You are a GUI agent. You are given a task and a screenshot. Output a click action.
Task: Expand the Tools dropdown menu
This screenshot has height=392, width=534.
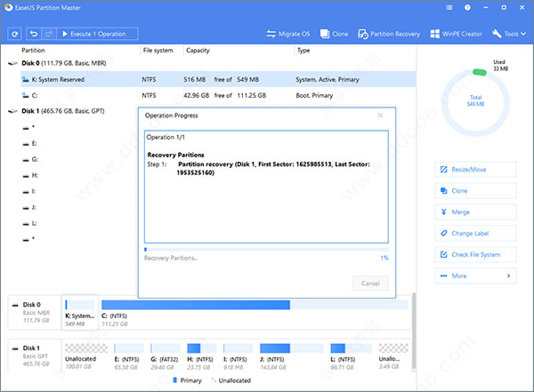point(508,35)
